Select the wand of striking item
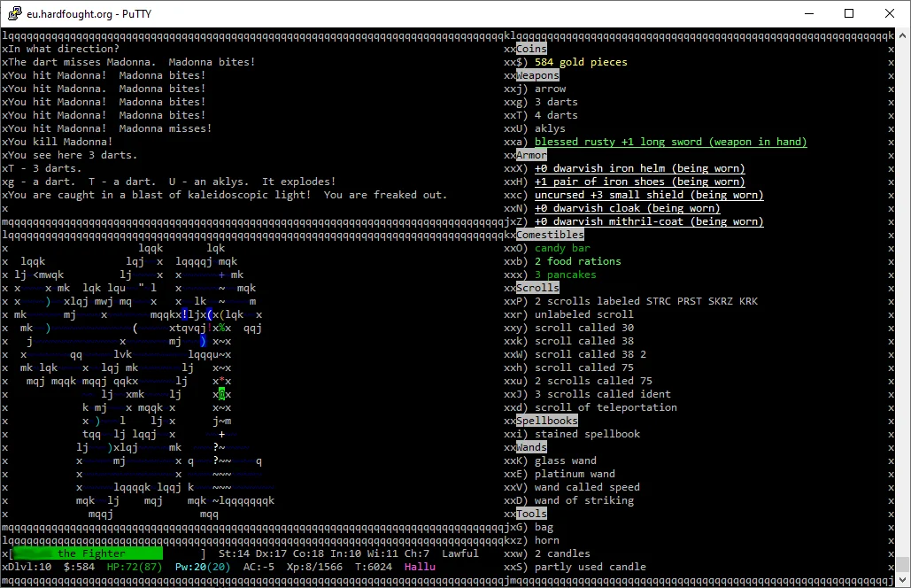Viewport: 911px width, 588px height. (584, 500)
